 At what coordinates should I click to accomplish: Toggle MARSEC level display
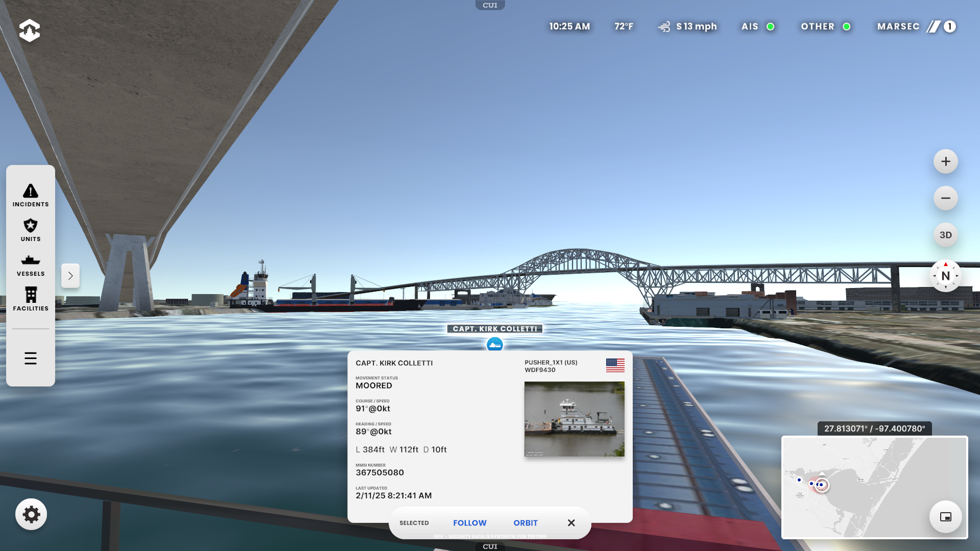(x=916, y=27)
